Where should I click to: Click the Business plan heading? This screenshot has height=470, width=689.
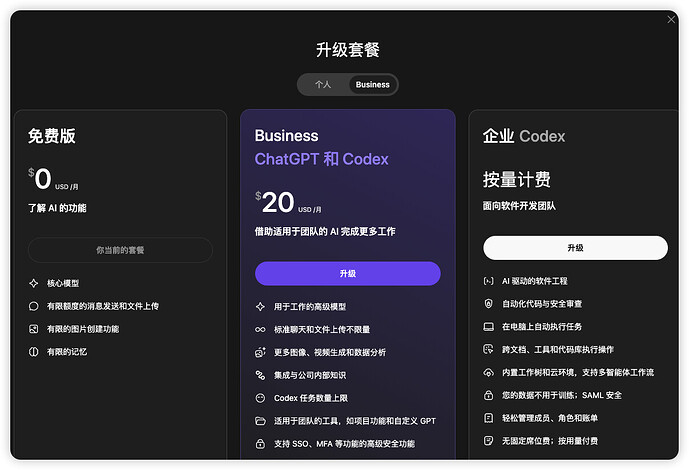click(286, 136)
